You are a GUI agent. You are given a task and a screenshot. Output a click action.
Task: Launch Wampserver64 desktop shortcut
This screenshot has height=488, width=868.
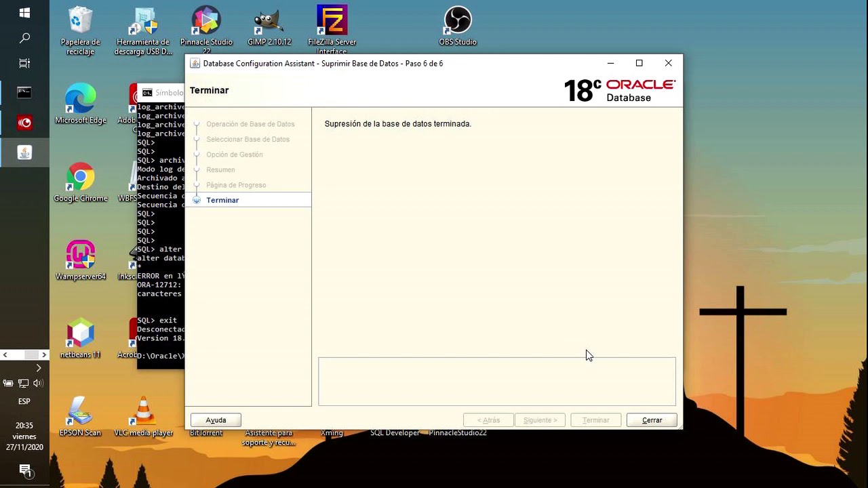click(81, 261)
